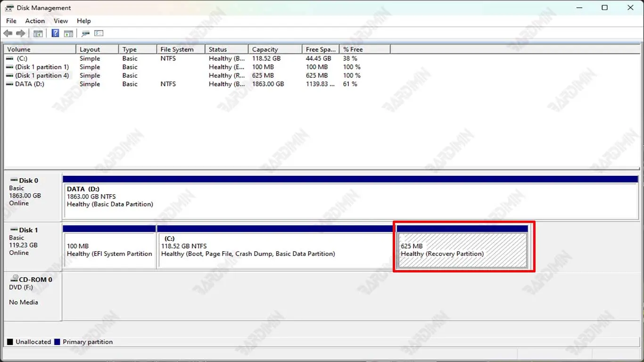The image size is (644, 362).
Task: Select (Disk 1 partition 4) in volume list
Action: 41,75
